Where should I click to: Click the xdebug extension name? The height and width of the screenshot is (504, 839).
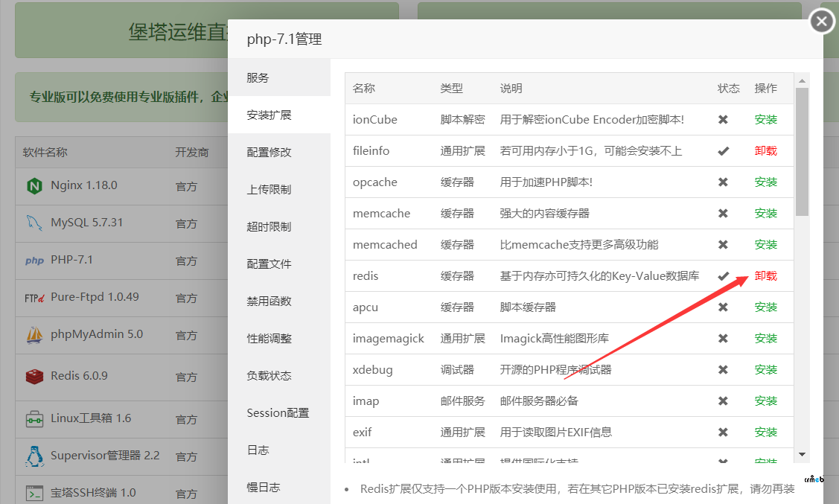[x=372, y=370]
